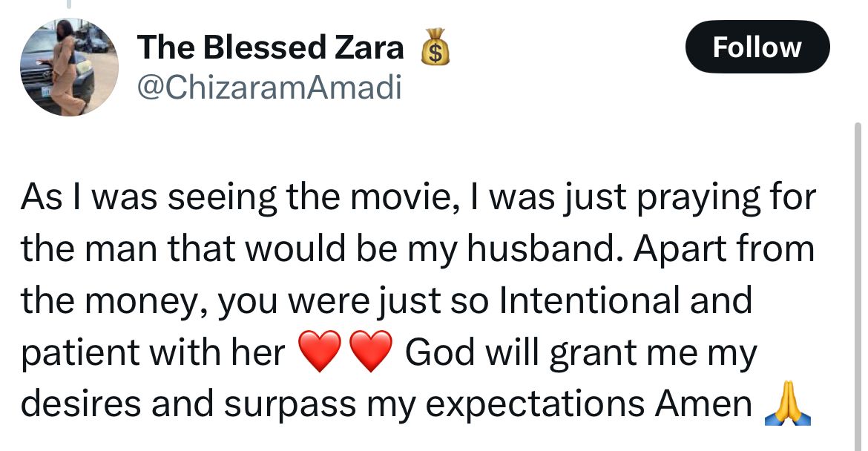Open the @ChizaramAmadi handle link
Viewport: 868px width, 451px height.
tap(269, 88)
